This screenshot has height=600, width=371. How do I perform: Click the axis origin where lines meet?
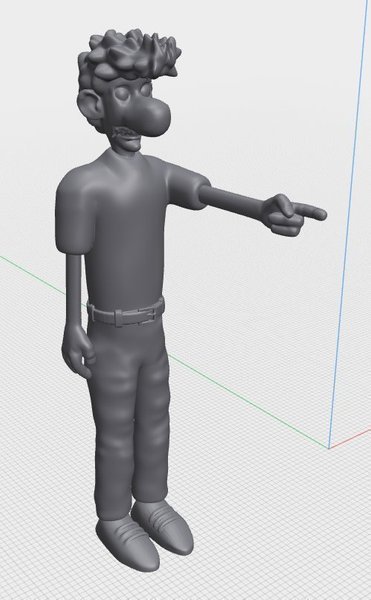(x=329, y=448)
